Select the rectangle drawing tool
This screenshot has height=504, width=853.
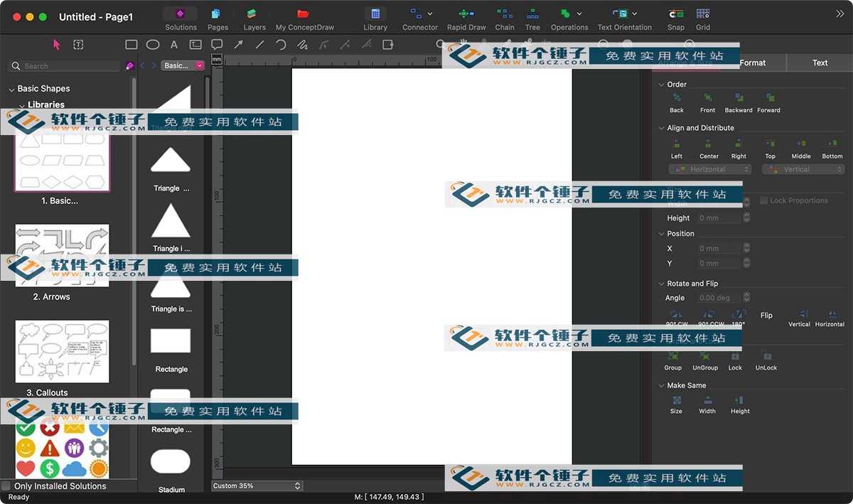[x=132, y=45]
